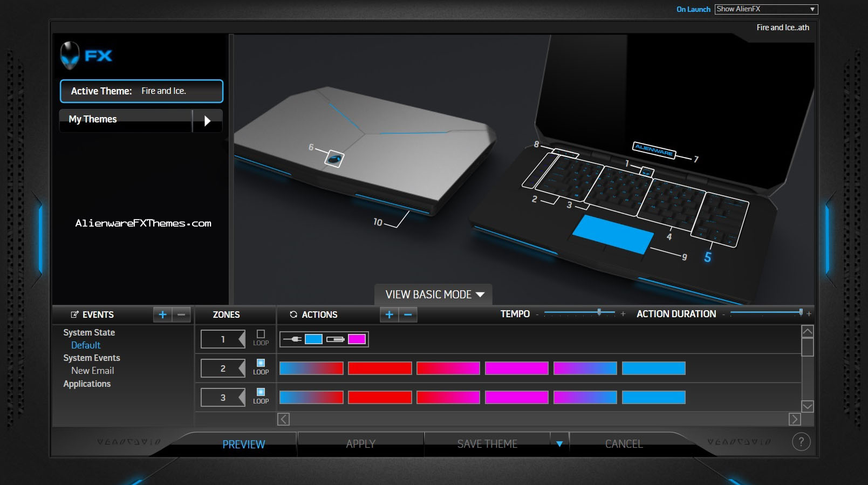Image resolution: width=868 pixels, height=485 pixels.
Task: Select the New Email system event
Action: pyautogui.click(x=92, y=371)
